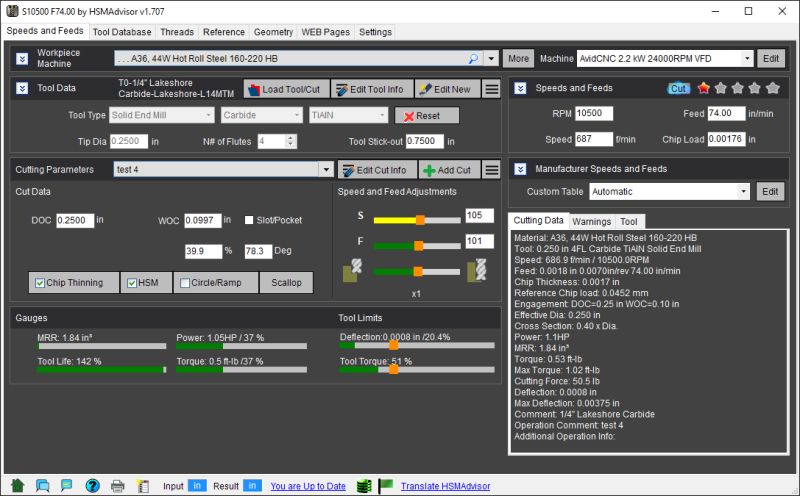Click the green database stack icon
The image size is (800, 496).
point(364,486)
